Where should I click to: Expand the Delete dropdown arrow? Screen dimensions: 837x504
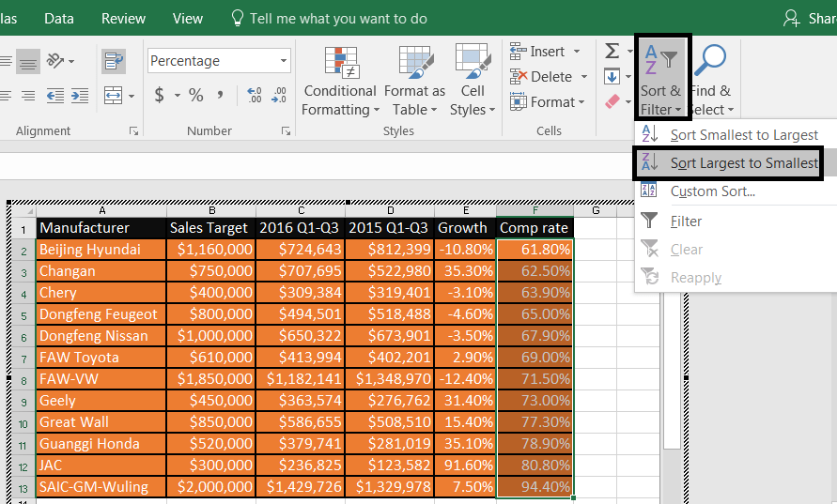(x=584, y=77)
